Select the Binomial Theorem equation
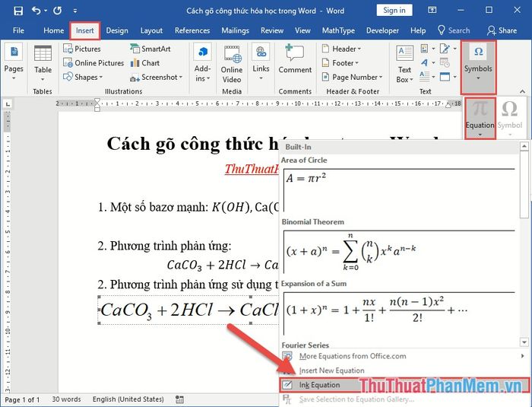Screen dimensions: 532x407 point(399,252)
